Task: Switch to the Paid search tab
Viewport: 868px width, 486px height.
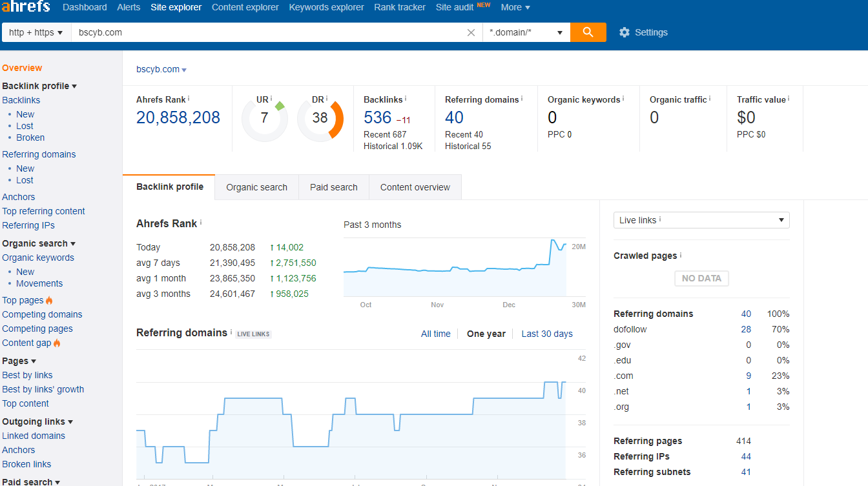Action: coord(334,187)
